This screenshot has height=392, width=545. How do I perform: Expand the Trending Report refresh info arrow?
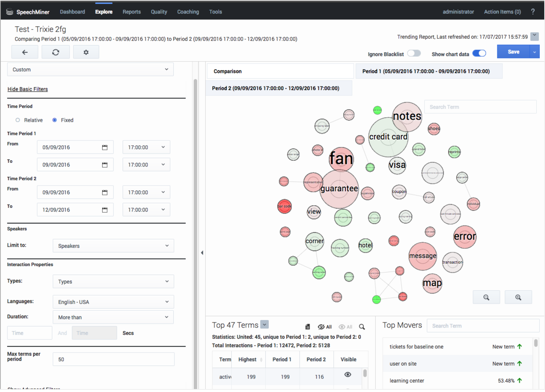pyautogui.click(x=535, y=36)
